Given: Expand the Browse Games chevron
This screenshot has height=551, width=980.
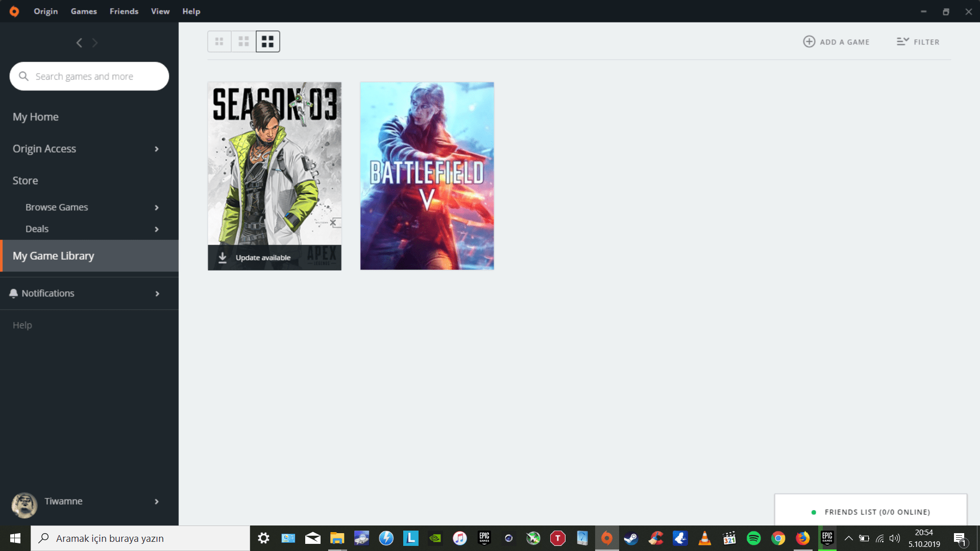Looking at the screenshot, I should point(157,208).
